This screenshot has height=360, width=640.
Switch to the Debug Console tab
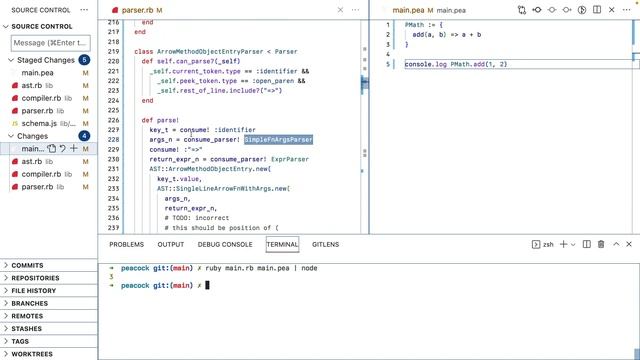point(225,244)
